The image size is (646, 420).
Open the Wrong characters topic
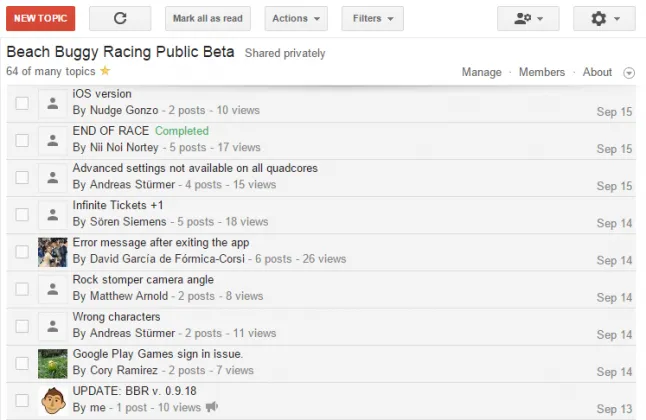click(x=116, y=317)
